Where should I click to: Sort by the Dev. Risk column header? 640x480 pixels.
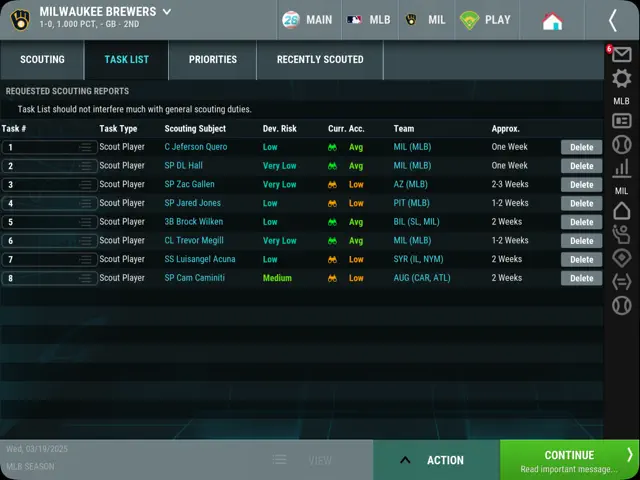(x=280, y=129)
